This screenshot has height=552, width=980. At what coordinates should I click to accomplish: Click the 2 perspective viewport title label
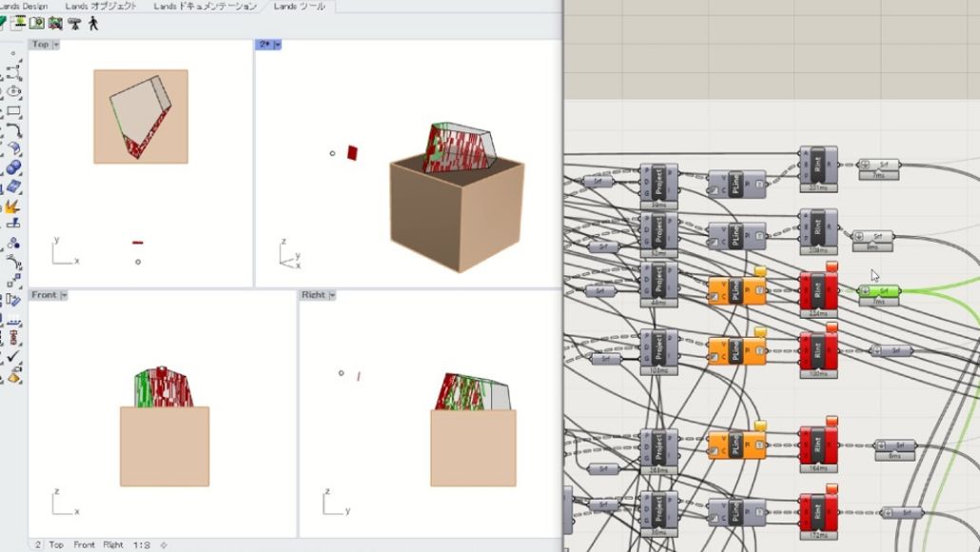[263, 45]
